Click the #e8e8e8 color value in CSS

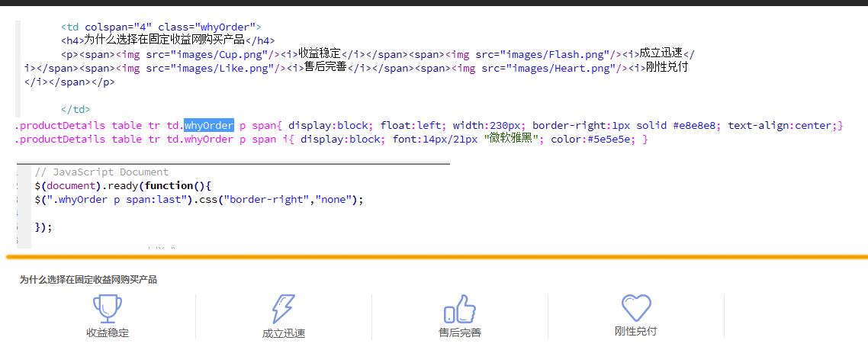pos(694,126)
